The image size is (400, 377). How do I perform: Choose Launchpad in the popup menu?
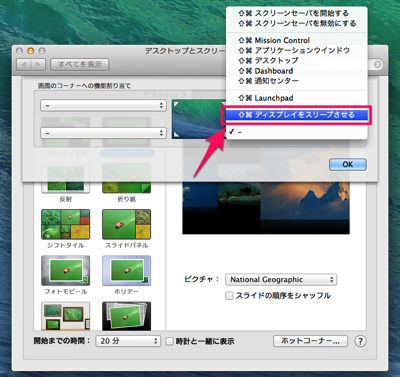click(x=297, y=98)
